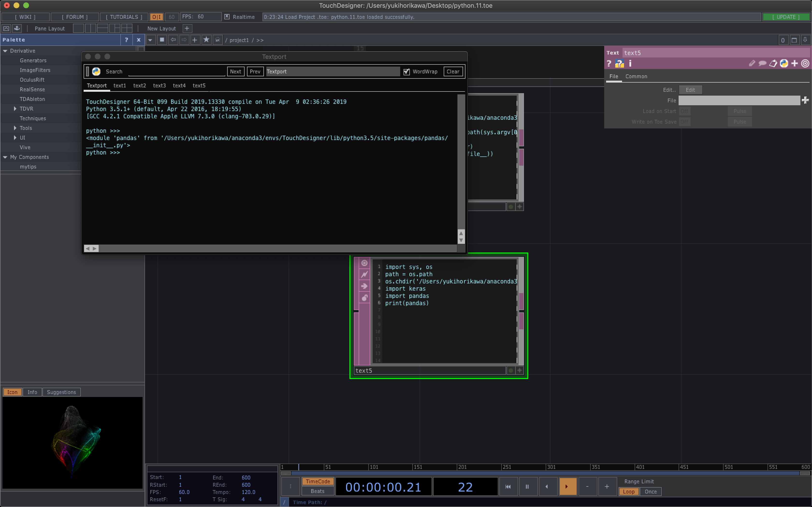Open the text5 tab in Textport
This screenshot has width=812, height=507.
pos(199,85)
